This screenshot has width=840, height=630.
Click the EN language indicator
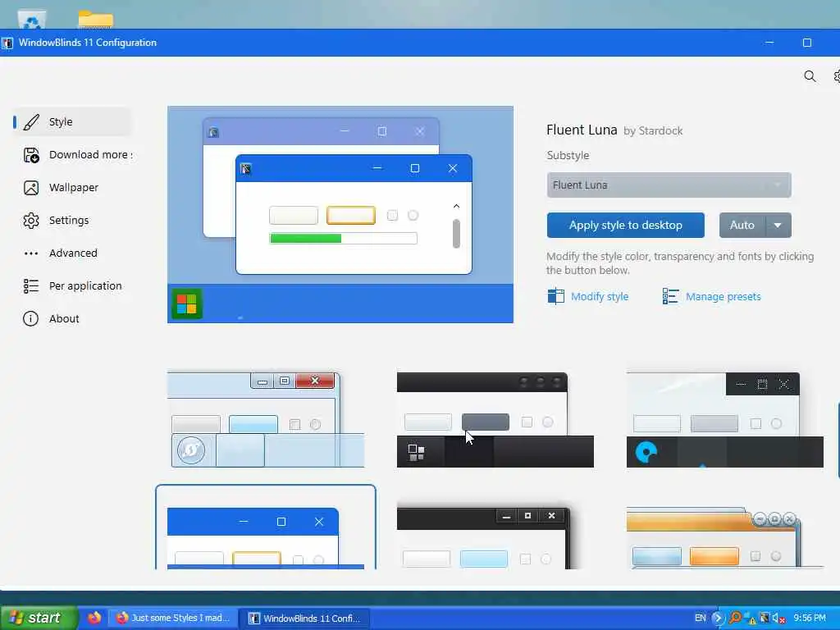click(700, 618)
